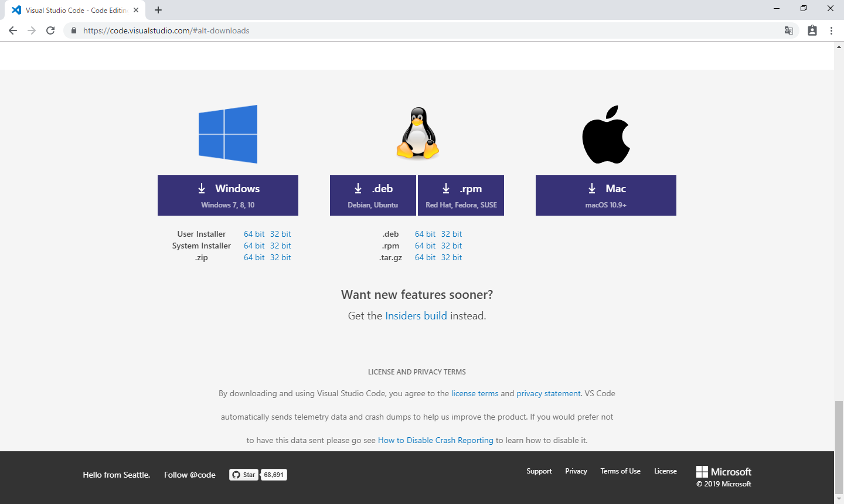
Task: Click the 'LICENSE AND PRIVACY TERMS' heading
Action: tap(417, 372)
